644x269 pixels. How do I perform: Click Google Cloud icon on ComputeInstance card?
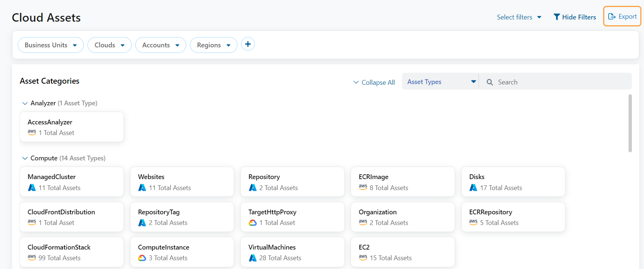pyautogui.click(x=142, y=258)
